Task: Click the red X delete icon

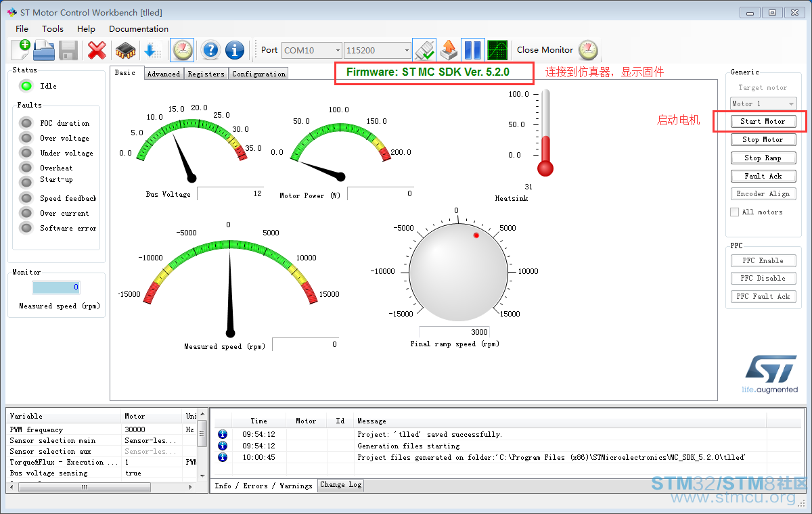Action: [x=97, y=50]
